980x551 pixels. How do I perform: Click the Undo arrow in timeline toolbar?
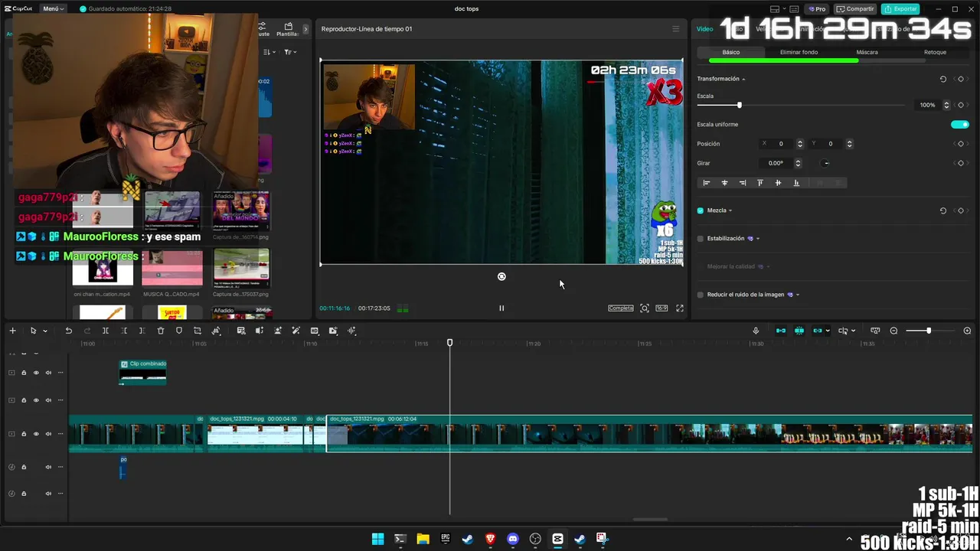pos(68,331)
